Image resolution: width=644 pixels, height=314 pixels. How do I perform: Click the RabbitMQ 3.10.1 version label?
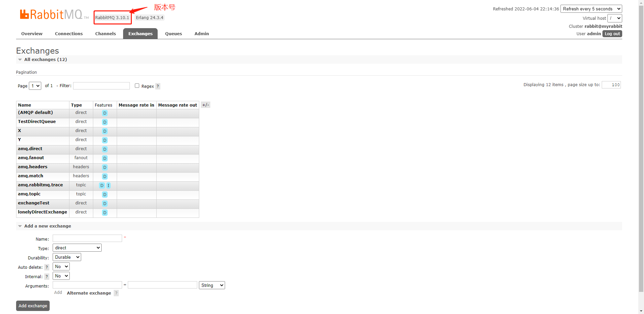112,18
